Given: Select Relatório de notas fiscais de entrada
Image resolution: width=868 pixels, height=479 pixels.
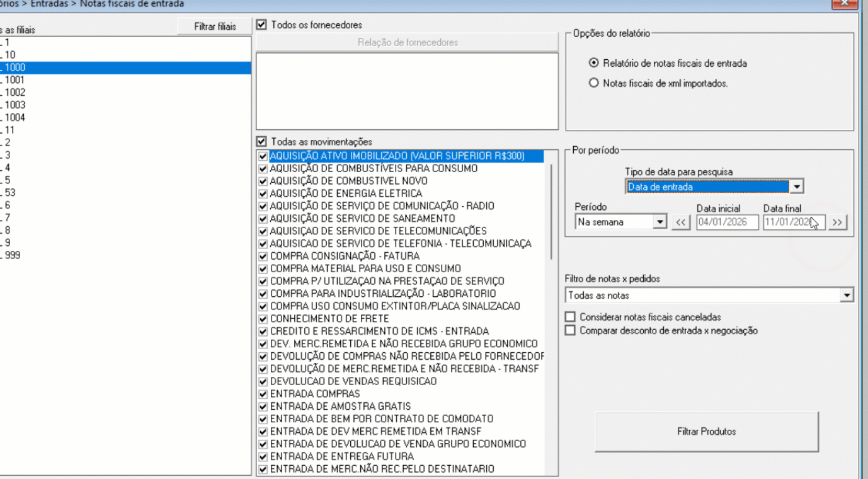Looking at the screenshot, I should click(x=593, y=63).
